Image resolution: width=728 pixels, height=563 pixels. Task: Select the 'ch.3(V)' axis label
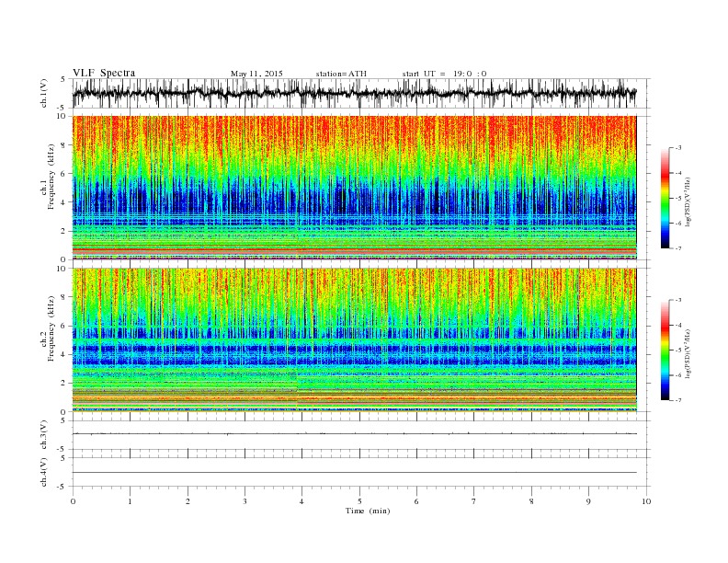pyautogui.click(x=44, y=434)
